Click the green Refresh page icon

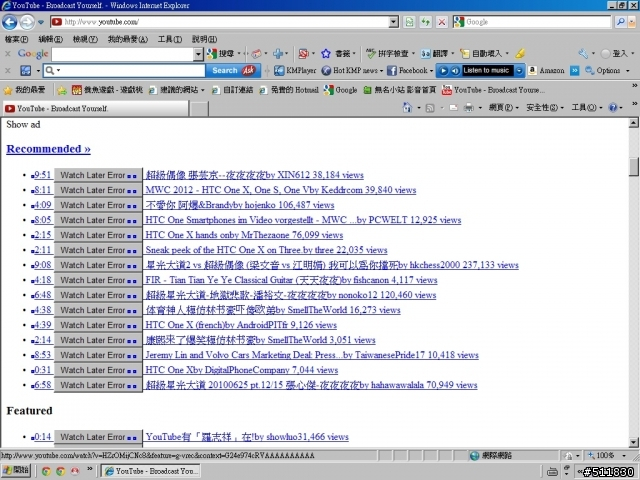tap(425, 22)
